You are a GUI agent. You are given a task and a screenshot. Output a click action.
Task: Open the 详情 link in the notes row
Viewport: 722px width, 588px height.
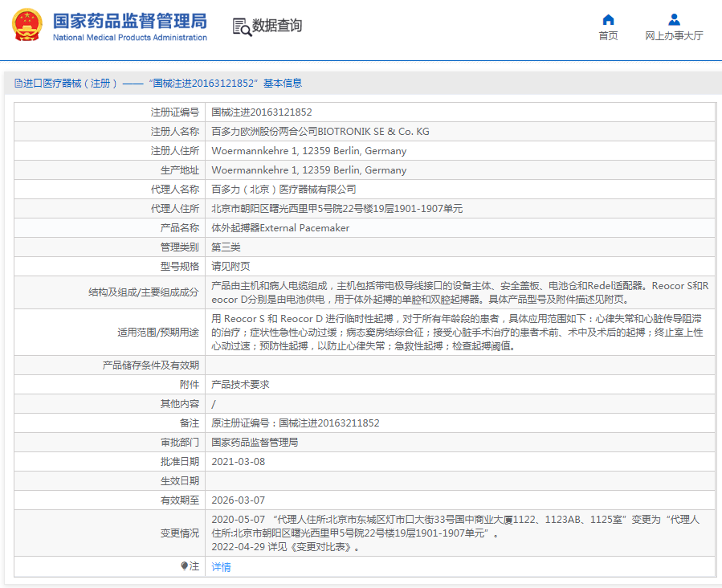(x=221, y=567)
